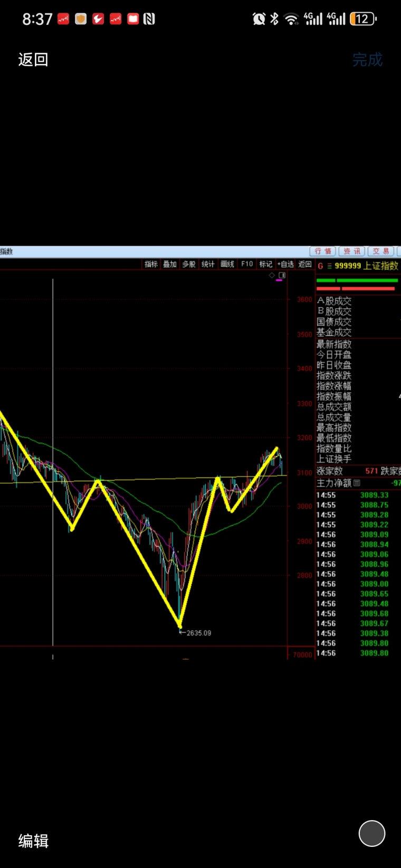Tap the NFC status icon
Viewport: 401px width, 868px height.
point(149,19)
